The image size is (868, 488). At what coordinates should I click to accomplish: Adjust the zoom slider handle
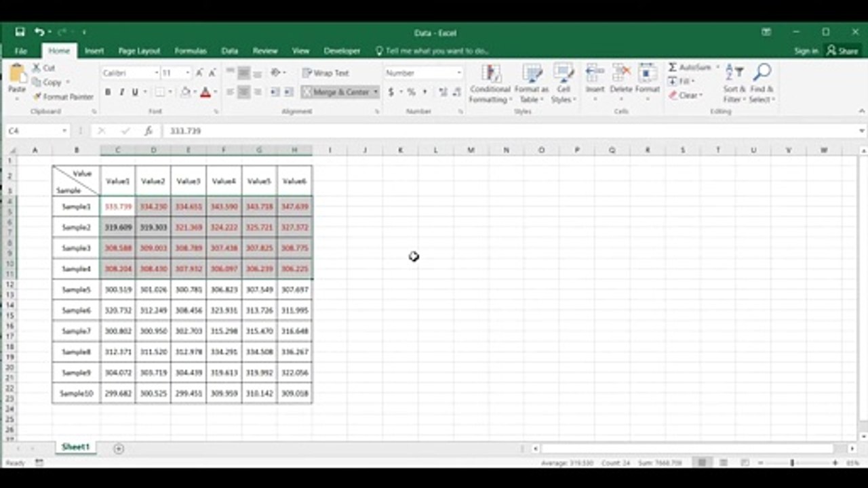(792, 462)
